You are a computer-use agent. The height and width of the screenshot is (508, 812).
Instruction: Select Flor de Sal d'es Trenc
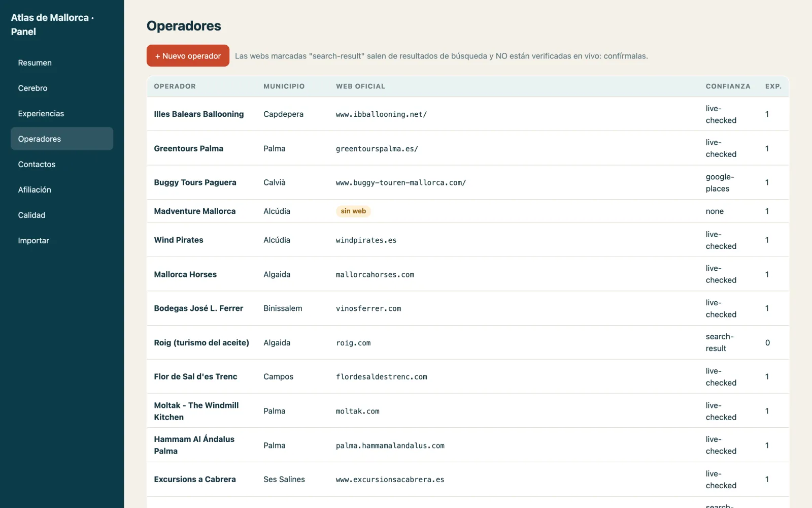pyautogui.click(x=196, y=376)
